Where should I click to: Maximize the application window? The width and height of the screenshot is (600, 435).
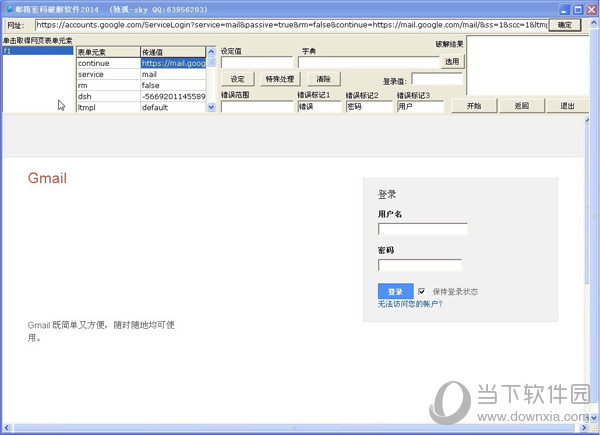coord(578,10)
